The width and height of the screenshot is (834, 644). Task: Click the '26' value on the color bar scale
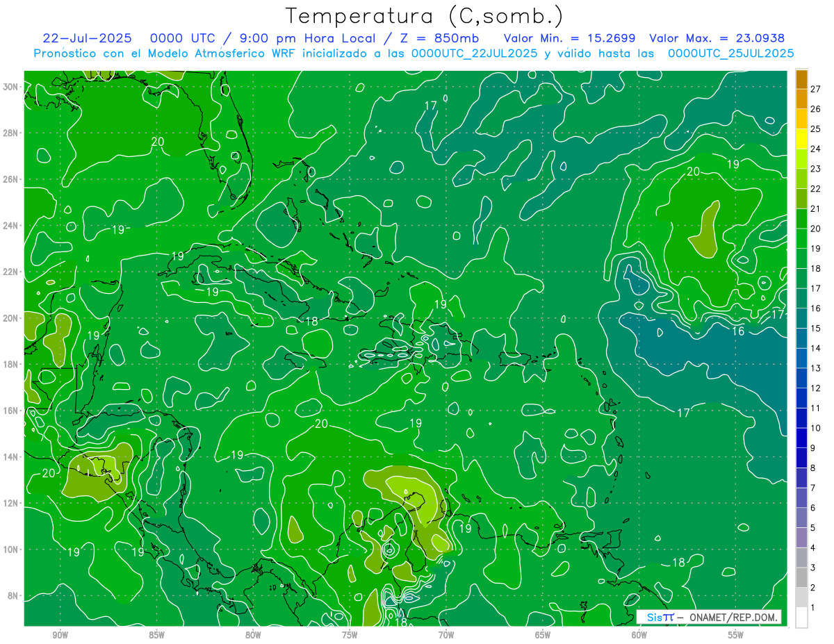click(x=816, y=108)
